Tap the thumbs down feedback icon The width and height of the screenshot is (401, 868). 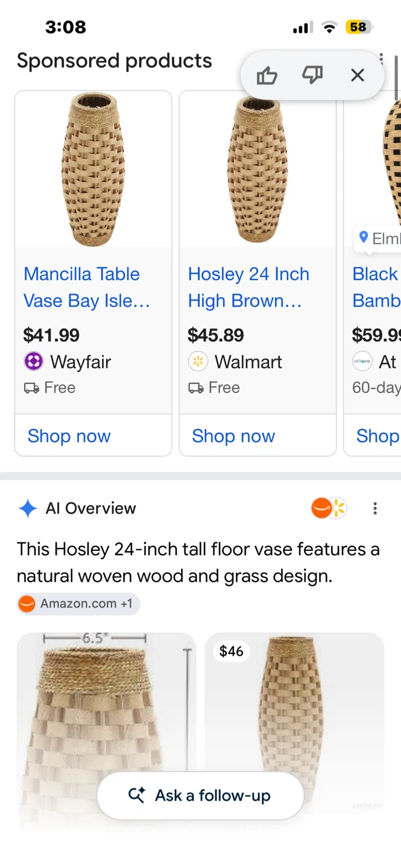(312, 75)
